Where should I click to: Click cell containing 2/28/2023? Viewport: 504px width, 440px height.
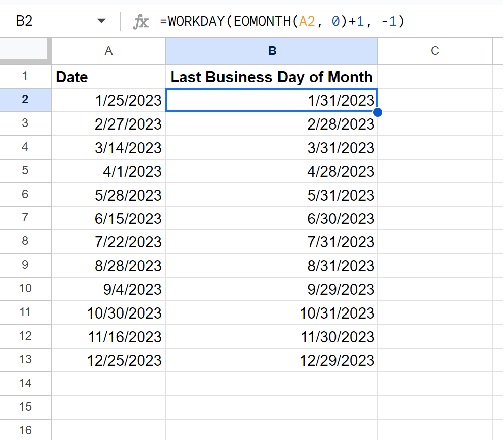tap(272, 123)
